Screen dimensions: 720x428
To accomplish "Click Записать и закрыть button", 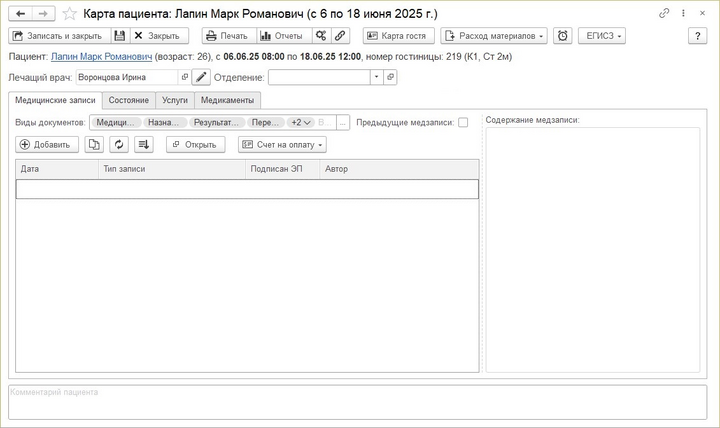I will point(60,36).
